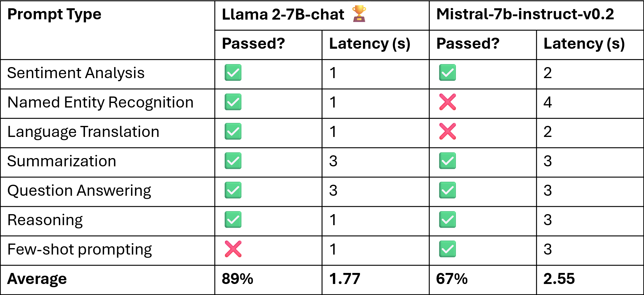The height and width of the screenshot is (295, 644).
Task: Click Mistral's green checkmark for Few-shot prompting
Action: click(x=447, y=249)
